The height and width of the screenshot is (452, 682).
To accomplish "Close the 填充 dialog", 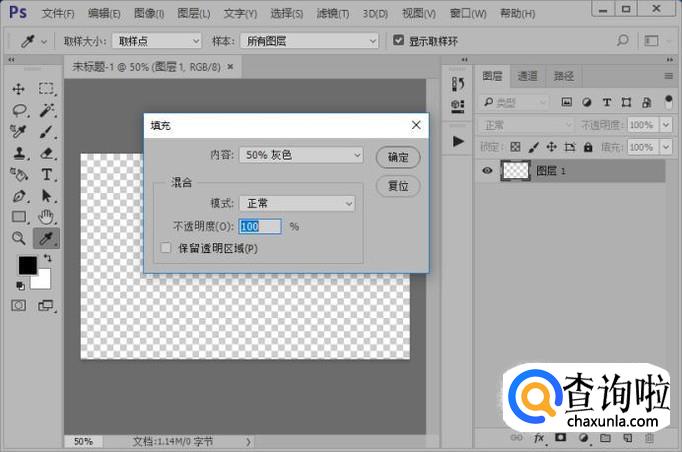I will (416, 125).
